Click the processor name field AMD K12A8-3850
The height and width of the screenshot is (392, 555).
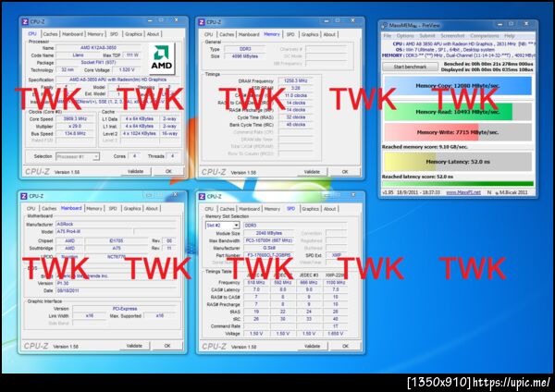[x=98, y=48]
